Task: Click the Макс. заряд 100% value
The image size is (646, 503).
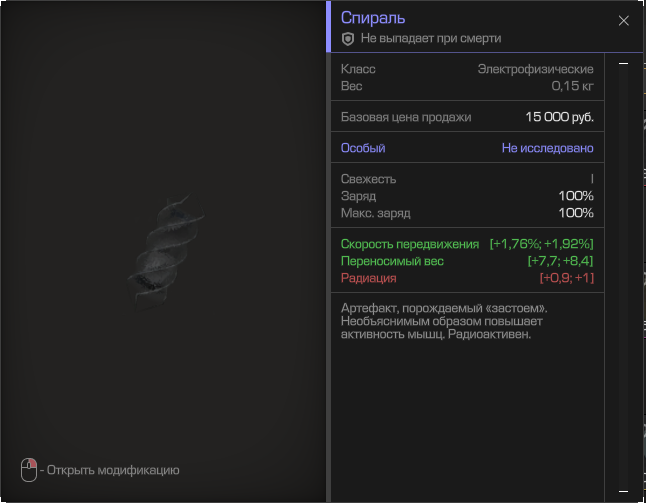Action: point(575,213)
